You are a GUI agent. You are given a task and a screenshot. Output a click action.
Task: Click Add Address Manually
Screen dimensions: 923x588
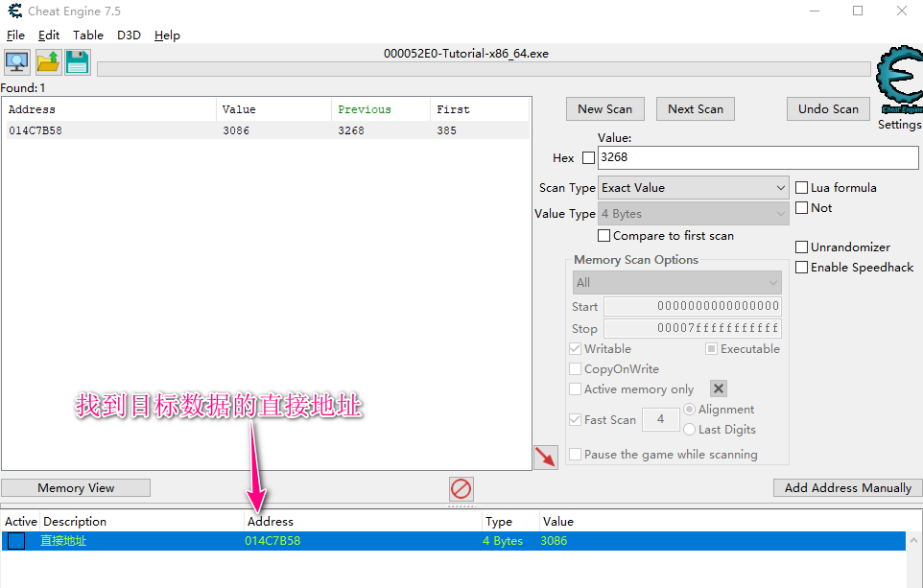point(848,488)
